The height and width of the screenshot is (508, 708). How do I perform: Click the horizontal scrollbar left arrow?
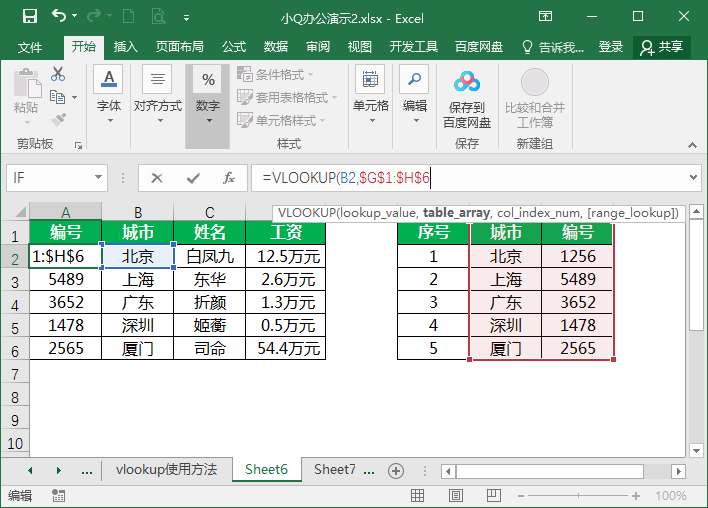(x=448, y=471)
